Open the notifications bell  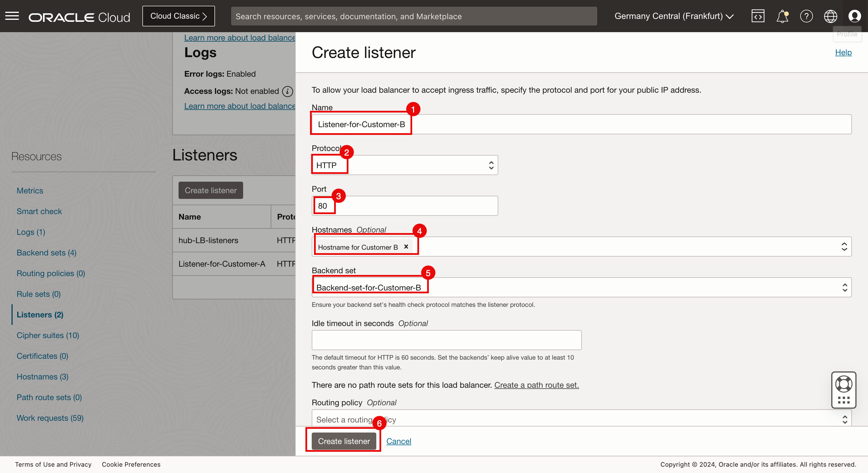point(782,16)
